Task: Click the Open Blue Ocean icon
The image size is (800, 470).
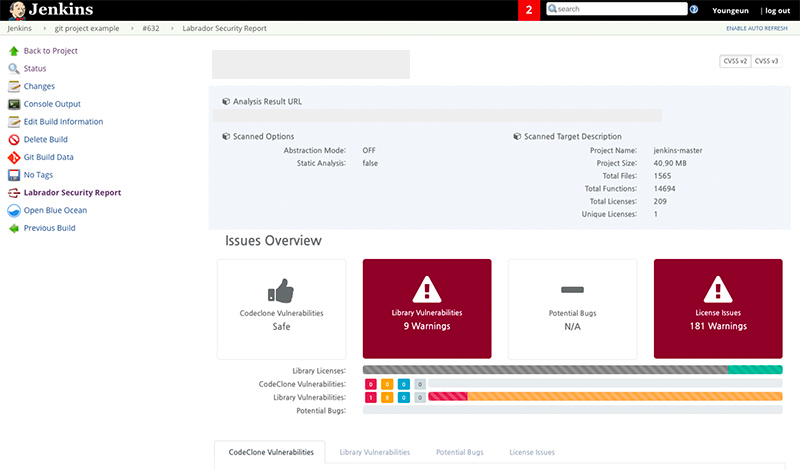Action: pos(14,210)
